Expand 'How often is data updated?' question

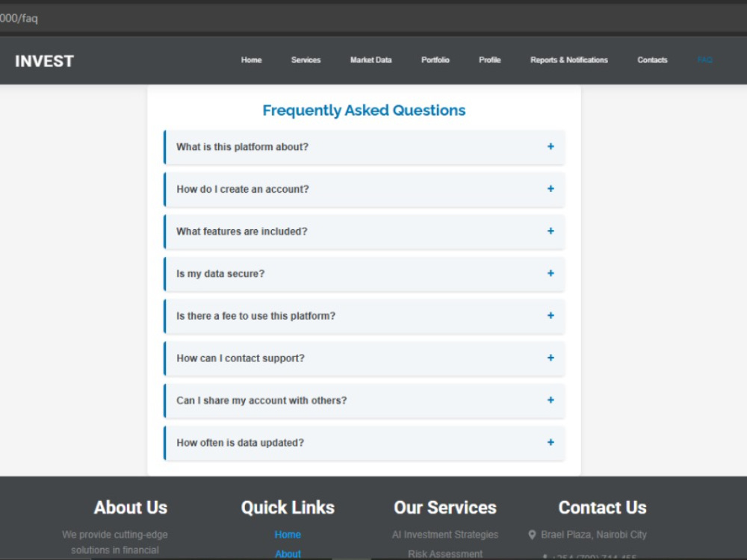pos(365,443)
